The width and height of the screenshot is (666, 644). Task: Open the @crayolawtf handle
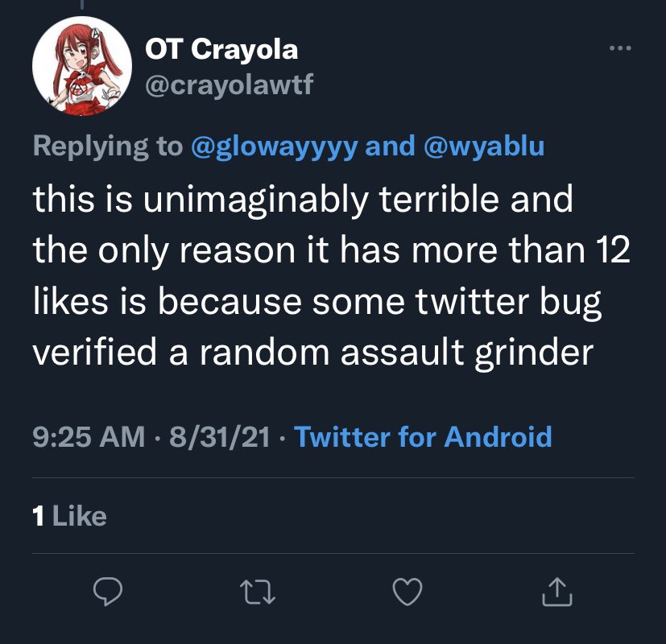pos(228,85)
